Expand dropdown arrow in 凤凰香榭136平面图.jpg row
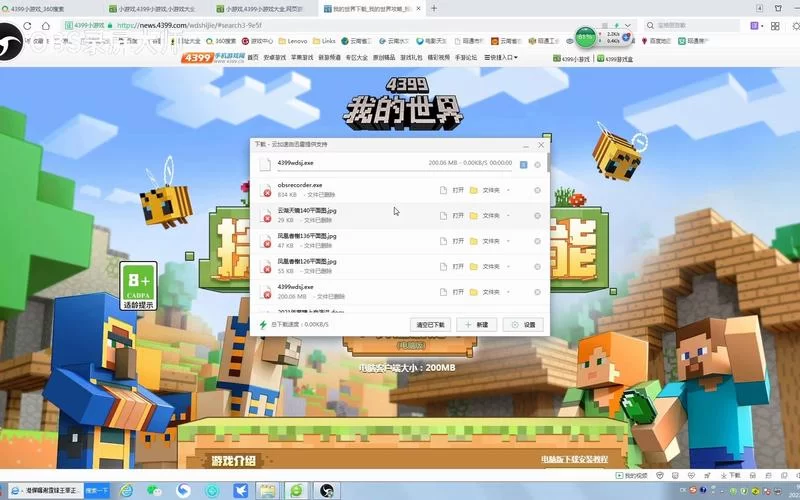 [x=508, y=241]
